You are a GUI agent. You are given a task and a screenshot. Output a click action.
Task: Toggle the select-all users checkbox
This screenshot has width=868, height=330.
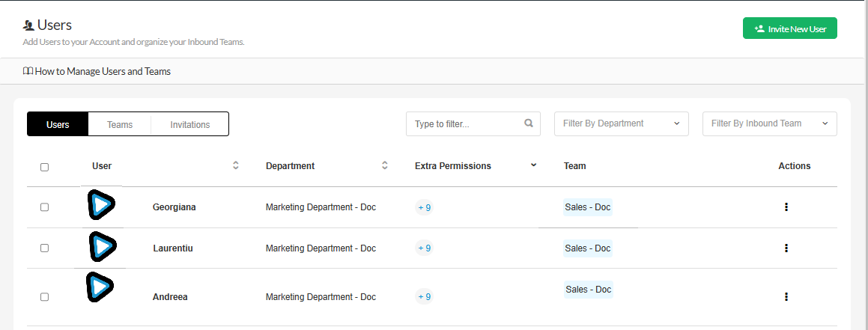click(x=44, y=167)
